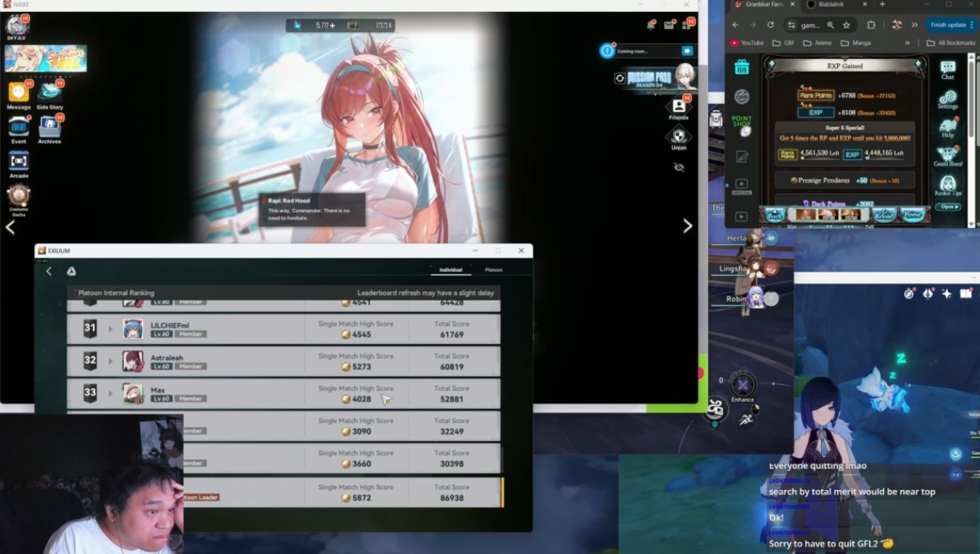Expand Astraleah ranking row details
Image resolution: width=980 pixels, height=554 pixels.
111,361
